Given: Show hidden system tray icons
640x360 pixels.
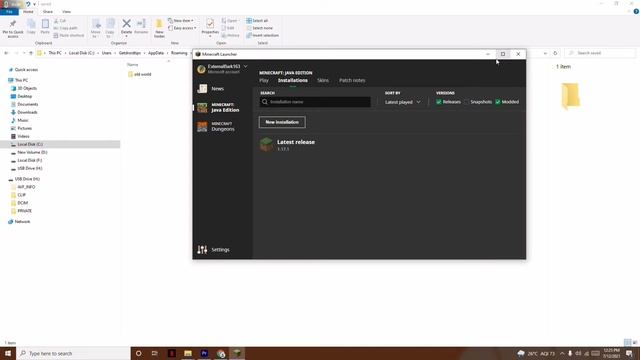Looking at the screenshot, I should [x=562, y=353].
